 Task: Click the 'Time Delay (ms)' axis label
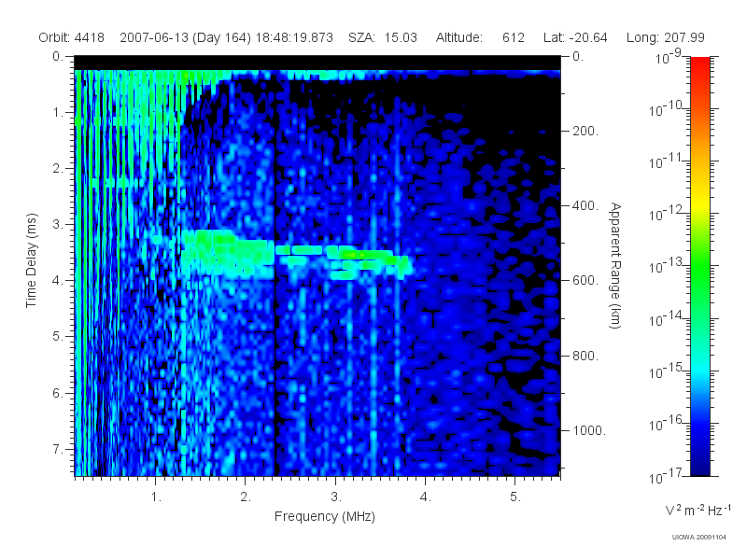click(31, 260)
